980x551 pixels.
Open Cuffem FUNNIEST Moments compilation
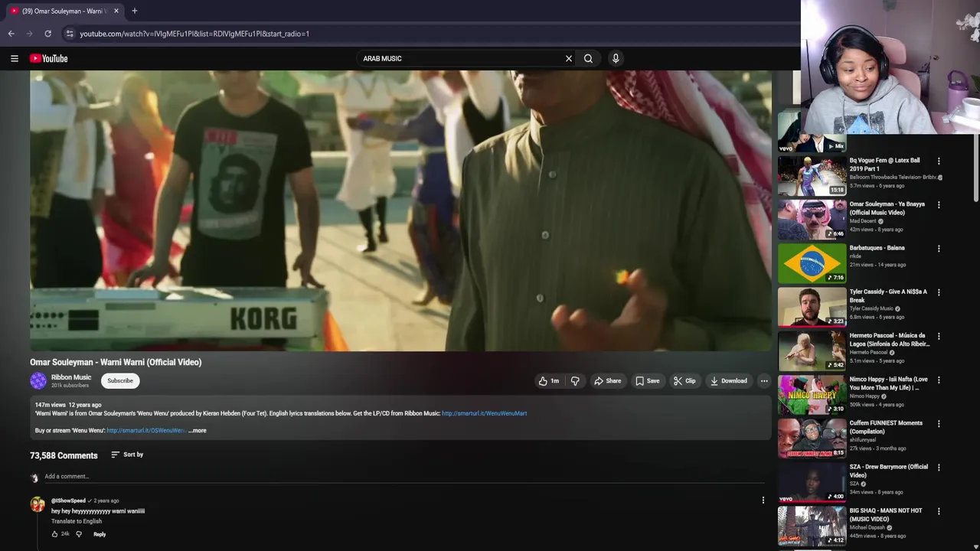pyautogui.click(x=886, y=427)
